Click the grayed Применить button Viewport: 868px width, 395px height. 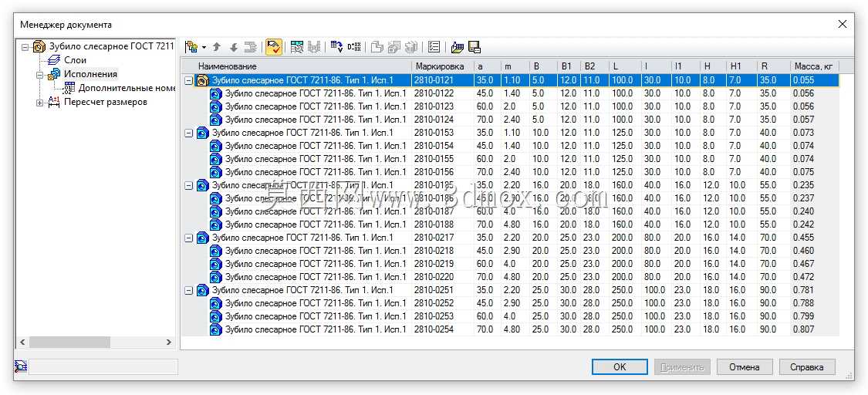pyautogui.click(x=682, y=366)
